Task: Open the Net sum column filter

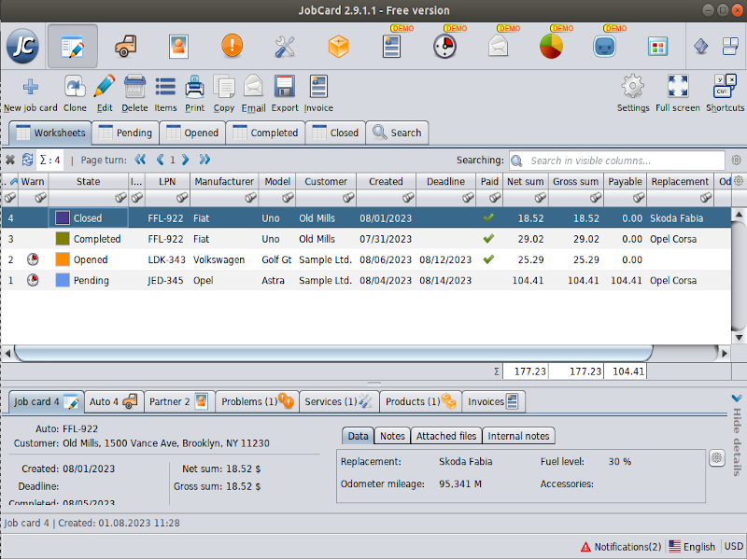Action: (x=541, y=197)
